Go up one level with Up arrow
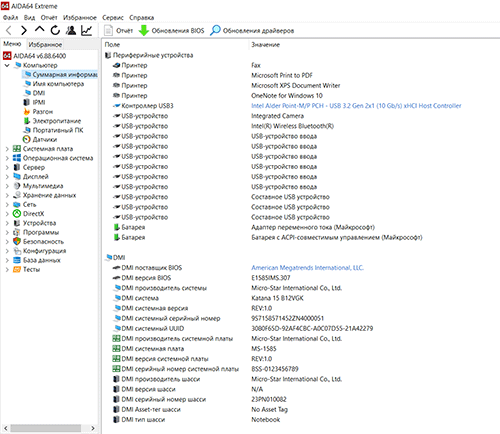 click(x=39, y=30)
